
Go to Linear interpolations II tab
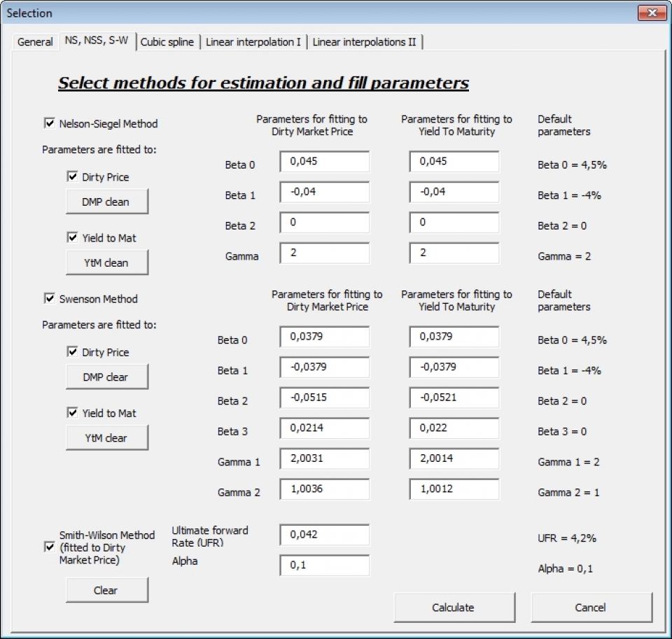pos(364,42)
